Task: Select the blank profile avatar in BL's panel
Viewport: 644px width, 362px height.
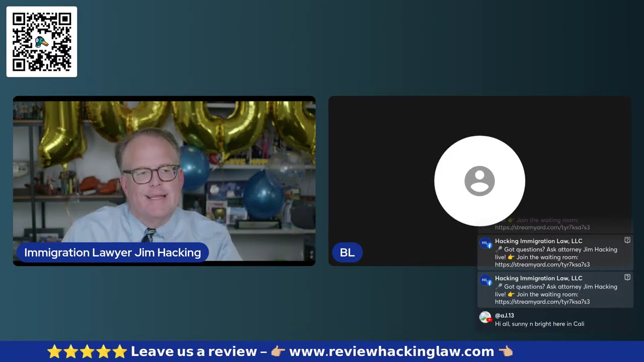Action: [x=479, y=181]
